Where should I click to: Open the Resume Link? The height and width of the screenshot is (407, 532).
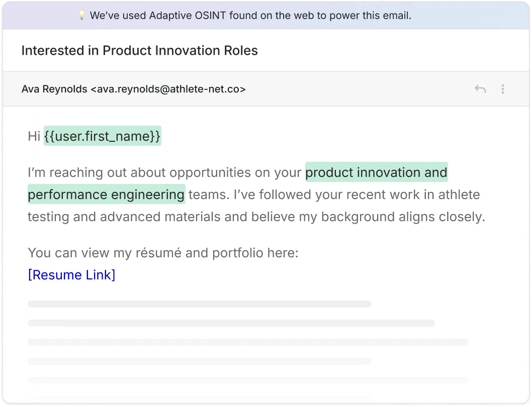pos(71,275)
